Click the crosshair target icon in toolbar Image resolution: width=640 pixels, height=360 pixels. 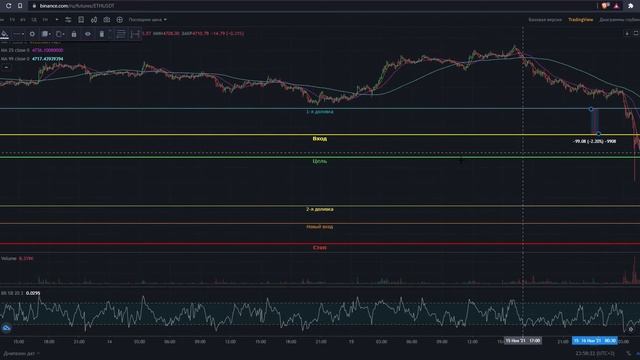(120, 20)
